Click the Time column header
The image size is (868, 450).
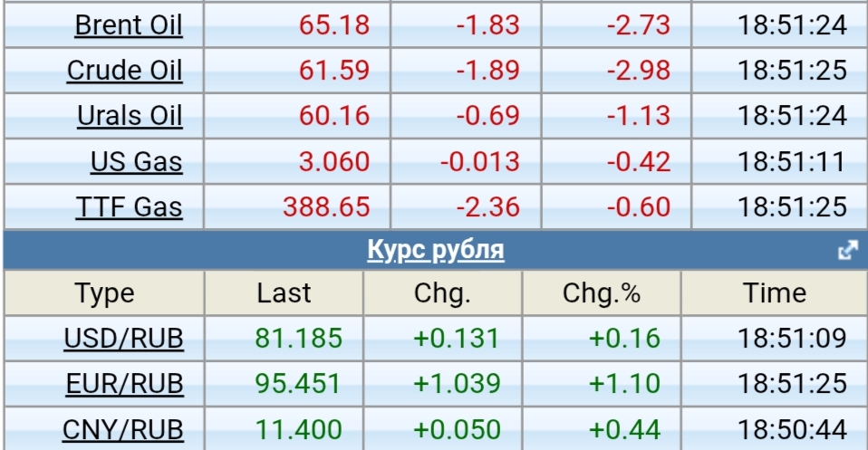[x=774, y=292]
